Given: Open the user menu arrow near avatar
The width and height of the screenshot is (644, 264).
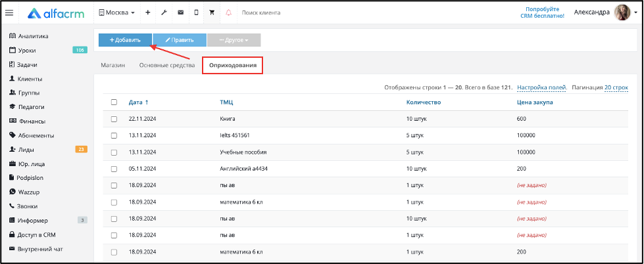Looking at the screenshot, I should coord(636,13).
